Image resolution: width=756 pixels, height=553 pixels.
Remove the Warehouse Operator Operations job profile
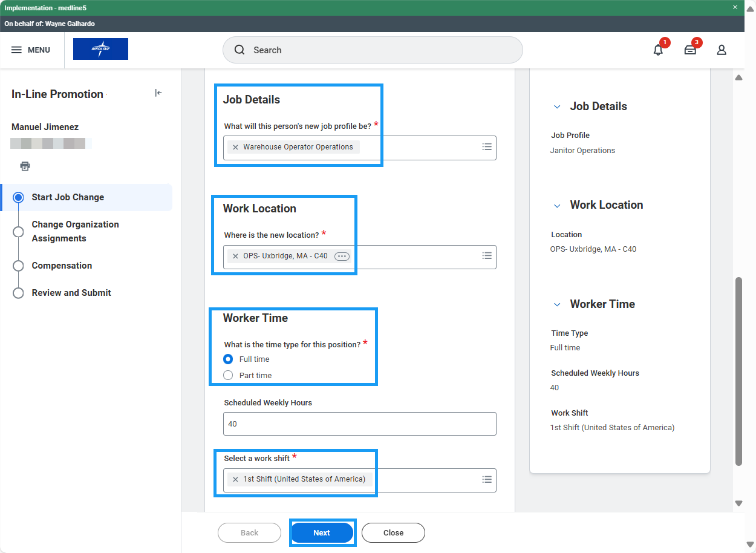coord(235,147)
